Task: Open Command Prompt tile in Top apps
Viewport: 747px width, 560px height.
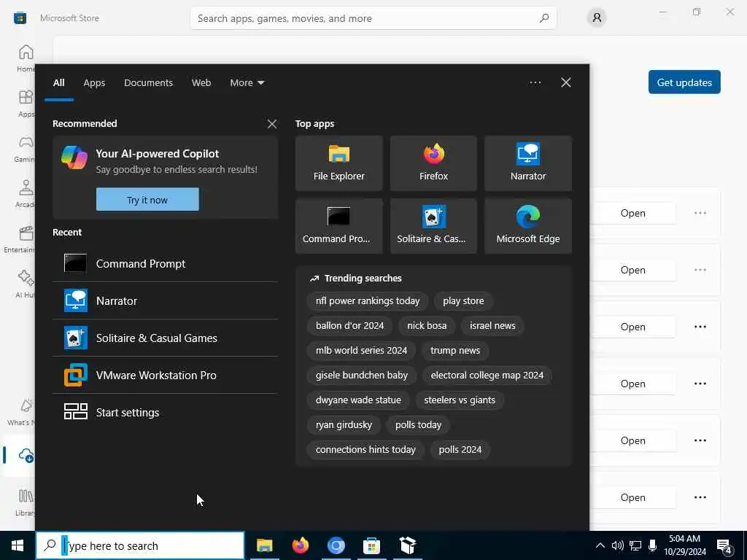Action: pyautogui.click(x=338, y=226)
